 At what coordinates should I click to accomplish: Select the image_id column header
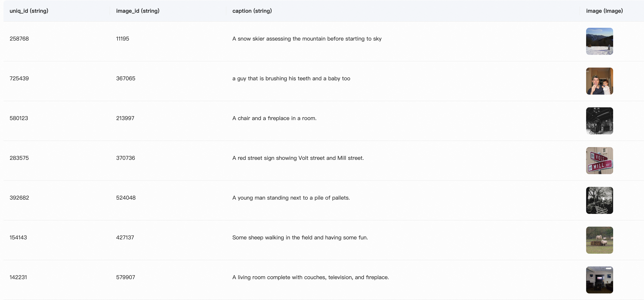pos(138,11)
